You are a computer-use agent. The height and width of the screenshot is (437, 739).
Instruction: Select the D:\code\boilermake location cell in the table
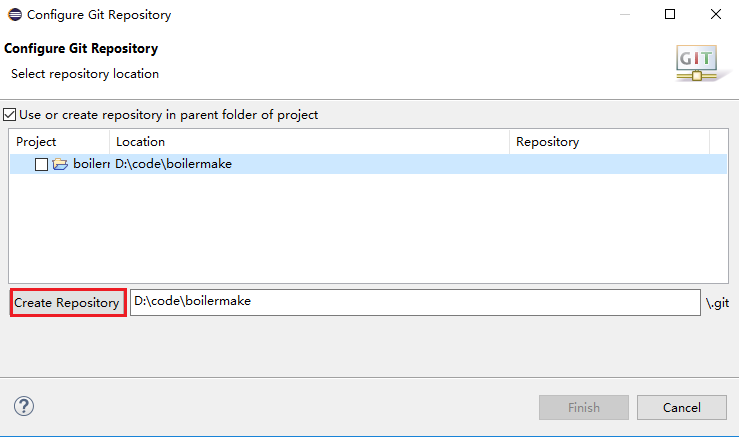tap(174, 164)
